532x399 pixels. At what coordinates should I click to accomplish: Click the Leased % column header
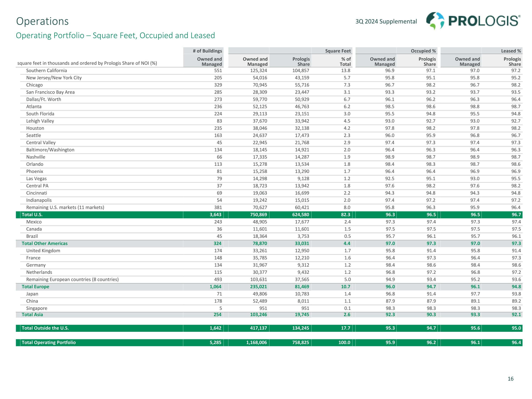(x=511, y=51)
